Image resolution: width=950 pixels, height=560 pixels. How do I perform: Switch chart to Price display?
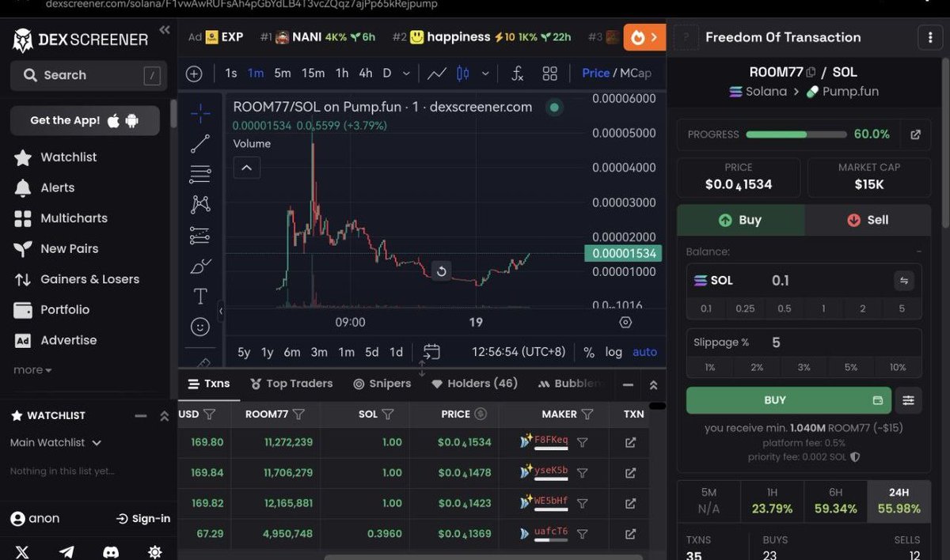[595, 73]
